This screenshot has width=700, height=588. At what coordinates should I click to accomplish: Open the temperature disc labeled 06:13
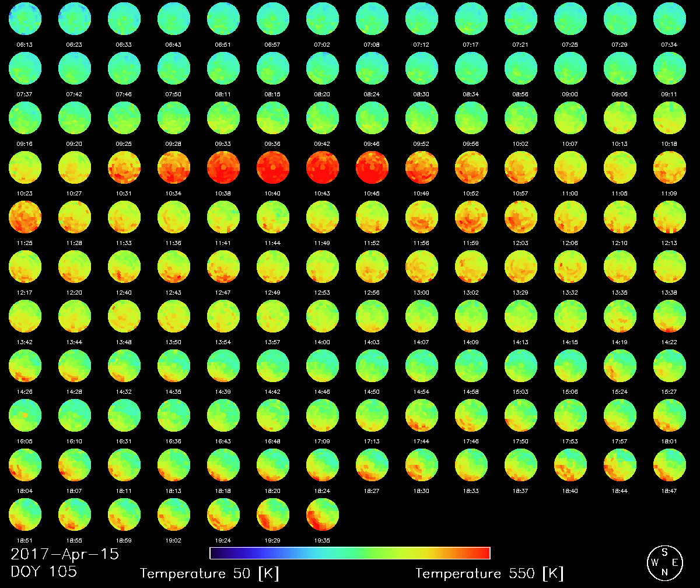coord(25,19)
